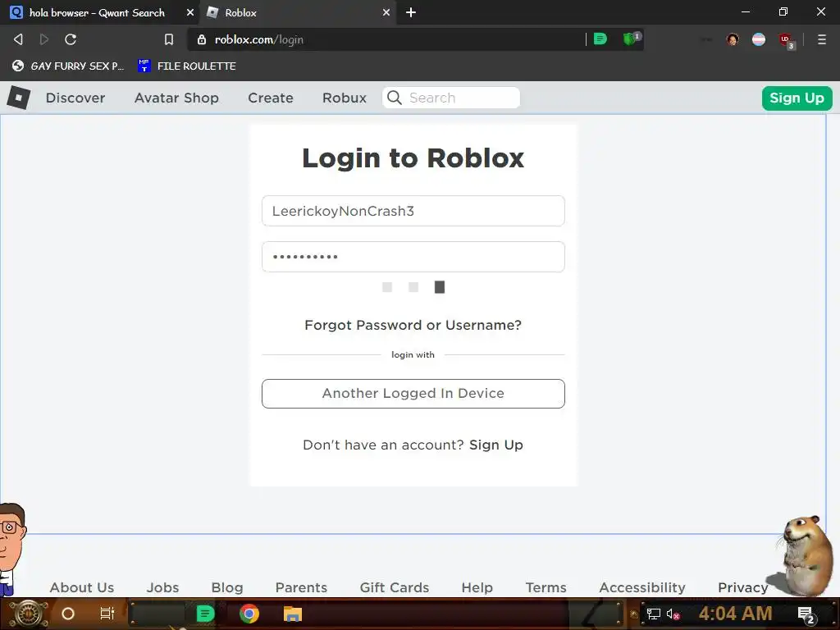Open a new browser tab
The height and width of the screenshot is (630, 840).
(411, 12)
